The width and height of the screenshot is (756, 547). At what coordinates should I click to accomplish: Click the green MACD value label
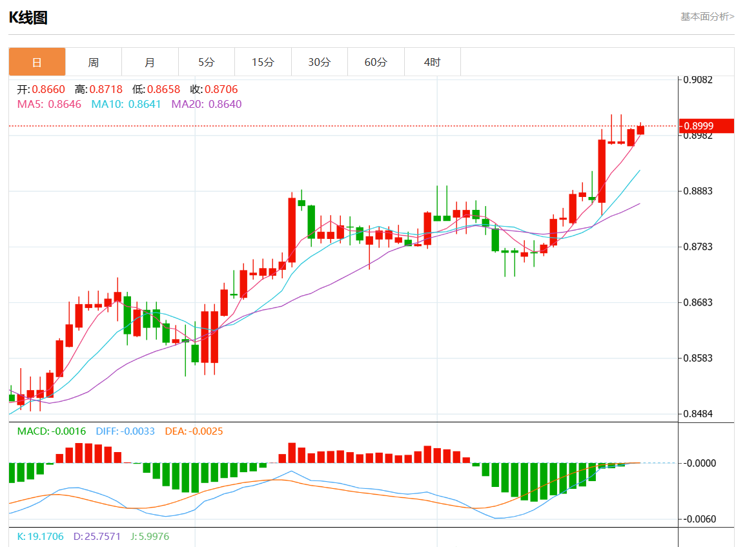51,431
